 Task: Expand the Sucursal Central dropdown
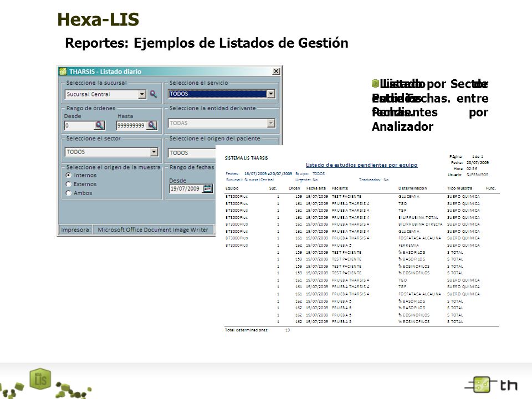142,94
